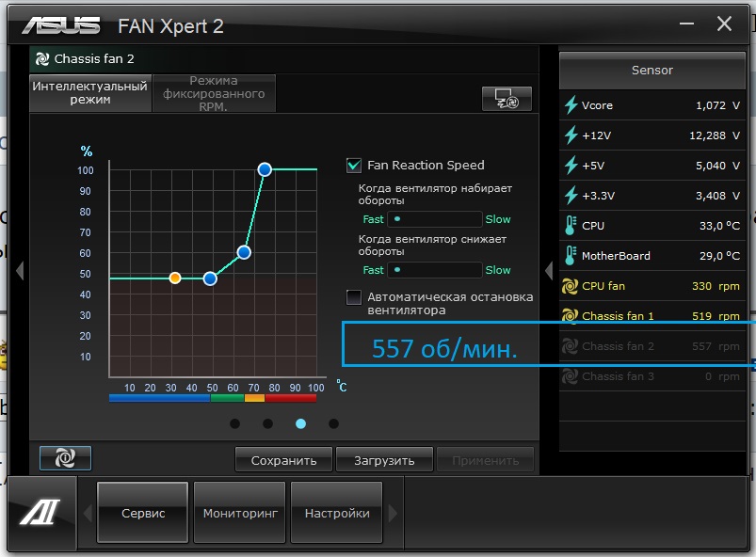Click the Применить button
Screen dimensions: 756x557
tap(485, 460)
